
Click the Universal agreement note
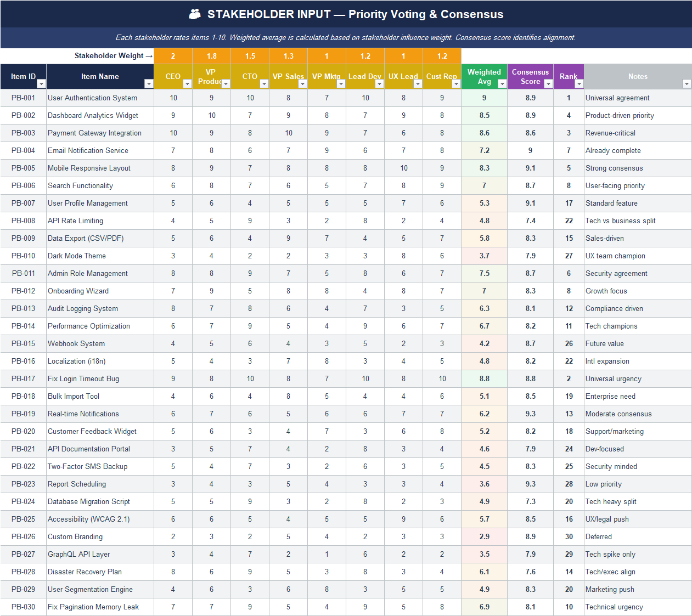[x=638, y=98]
